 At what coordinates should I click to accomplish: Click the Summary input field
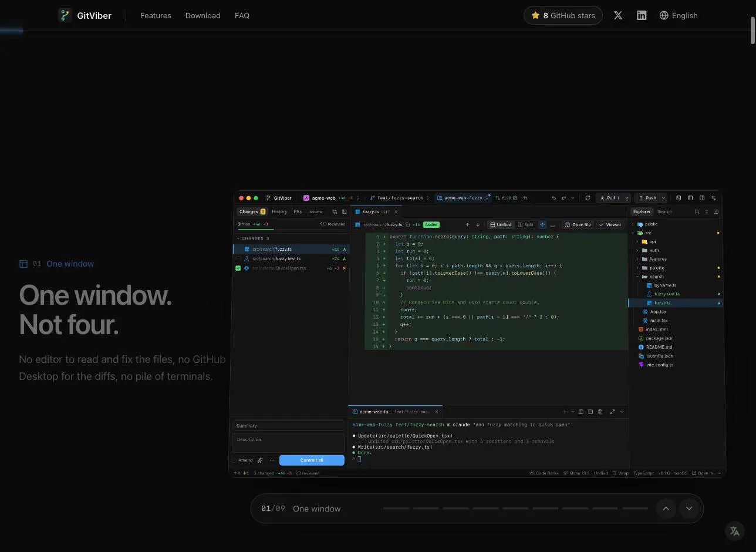pyautogui.click(x=288, y=426)
